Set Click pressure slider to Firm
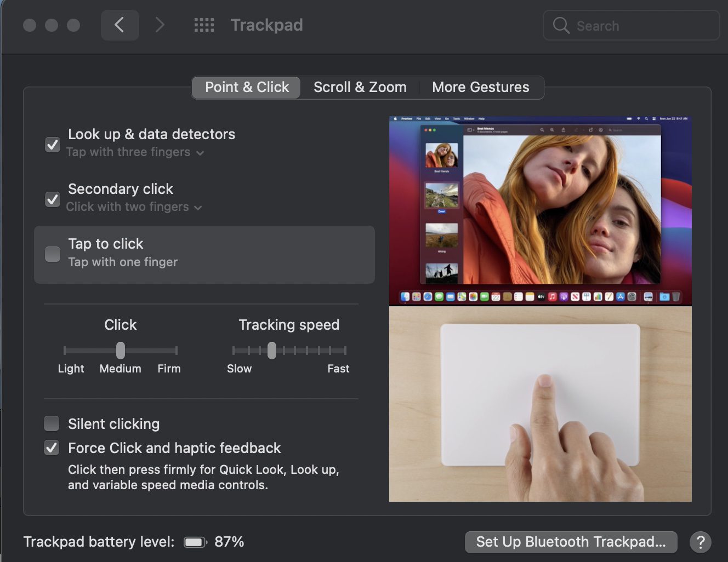The image size is (728, 562). (x=176, y=351)
